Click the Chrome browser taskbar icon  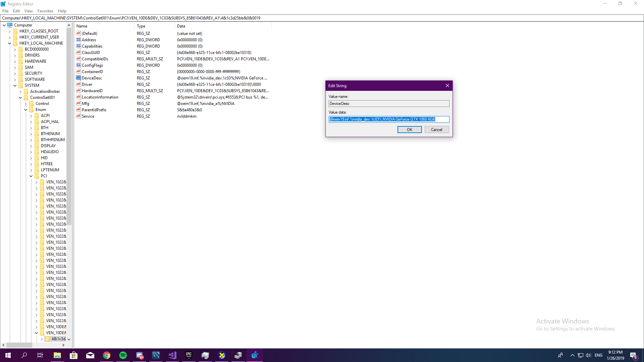tap(107, 355)
